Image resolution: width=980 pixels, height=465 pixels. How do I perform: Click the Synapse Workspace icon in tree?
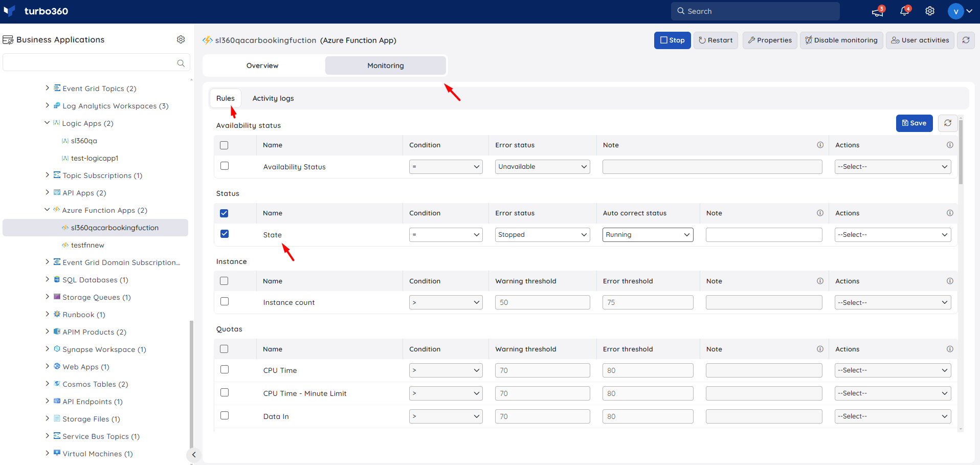coord(57,349)
